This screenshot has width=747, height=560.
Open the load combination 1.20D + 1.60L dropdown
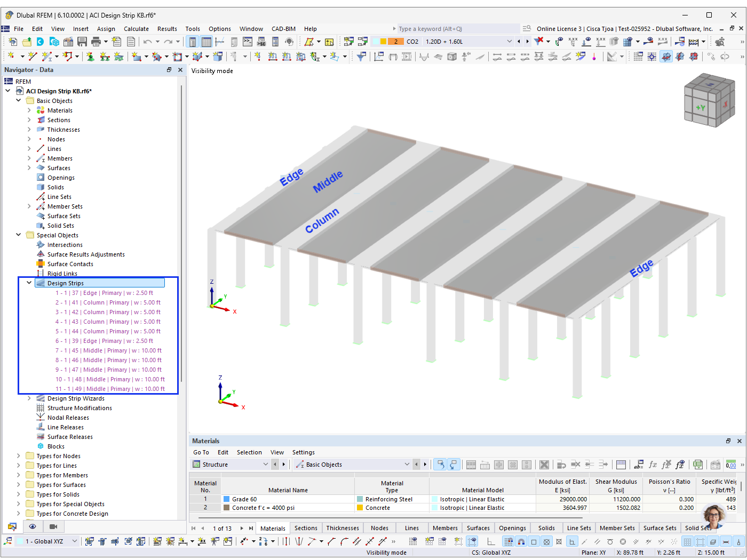click(509, 41)
